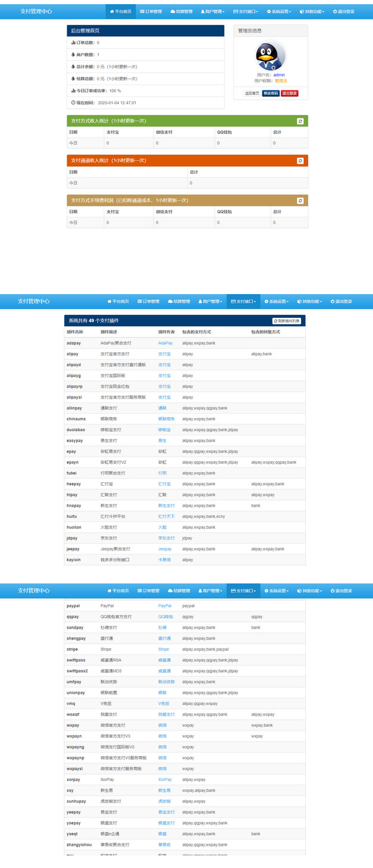
Task: Click the 返回首页 button in admin panel
Action: [x=252, y=93]
